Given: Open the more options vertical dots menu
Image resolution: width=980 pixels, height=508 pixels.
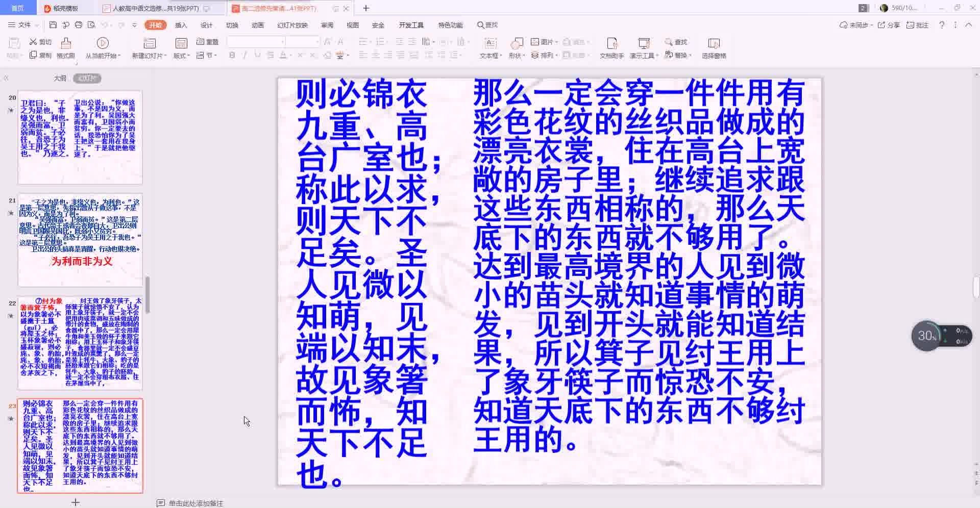Looking at the screenshot, I should [x=955, y=25].
